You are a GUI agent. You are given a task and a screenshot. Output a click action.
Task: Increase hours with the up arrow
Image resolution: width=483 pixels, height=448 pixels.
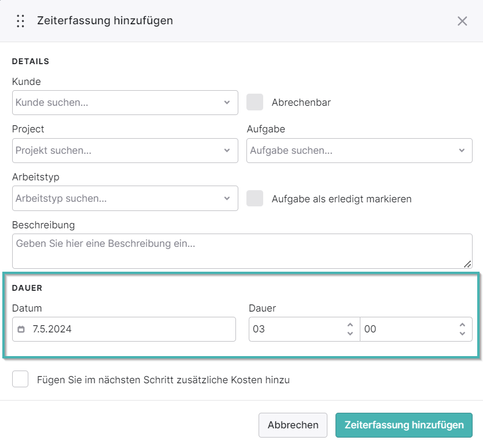pyautogui.click(x=350, y=325)
